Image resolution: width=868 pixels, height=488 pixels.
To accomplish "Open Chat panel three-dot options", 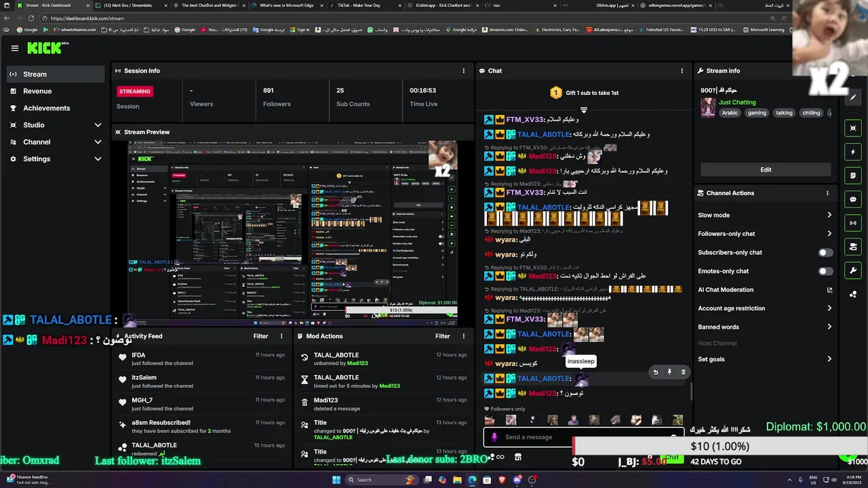I will [682, 70].
